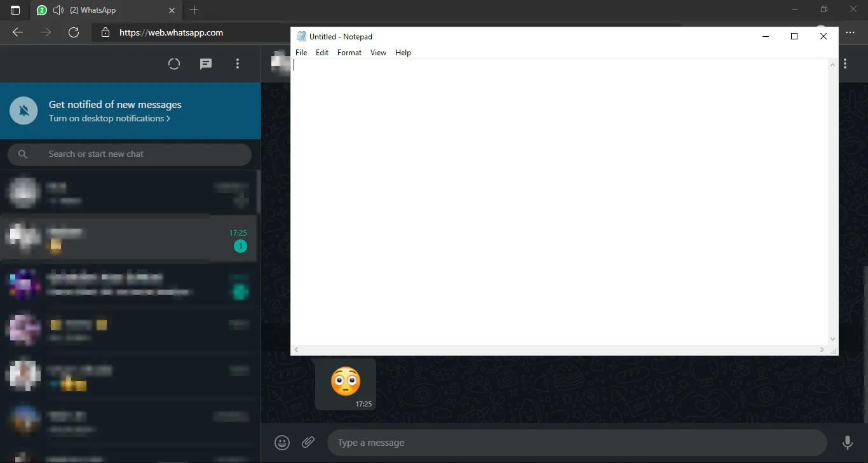Focus the Search or start new chat field
868x463 pixels.
click(x=130, y=154)
